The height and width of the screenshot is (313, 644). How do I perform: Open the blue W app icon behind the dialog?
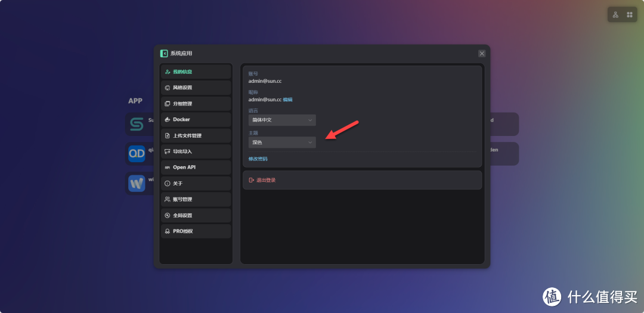pos(137,183)
